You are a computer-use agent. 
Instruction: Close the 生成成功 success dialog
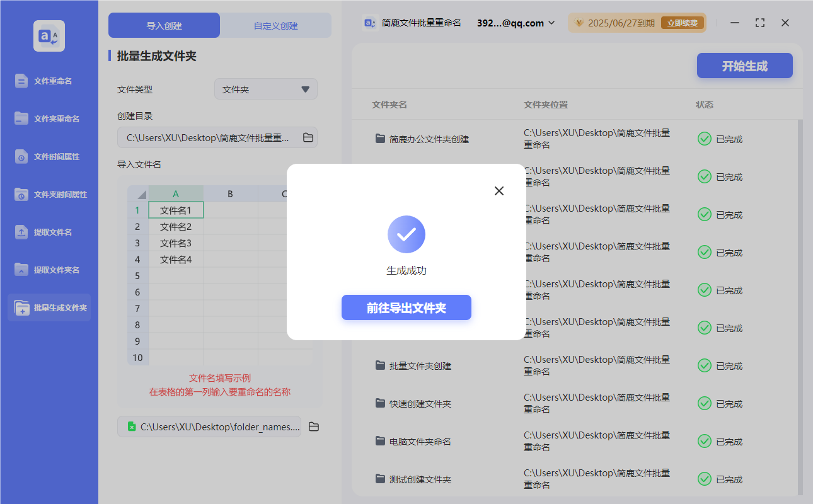click(x=499, y=190)
